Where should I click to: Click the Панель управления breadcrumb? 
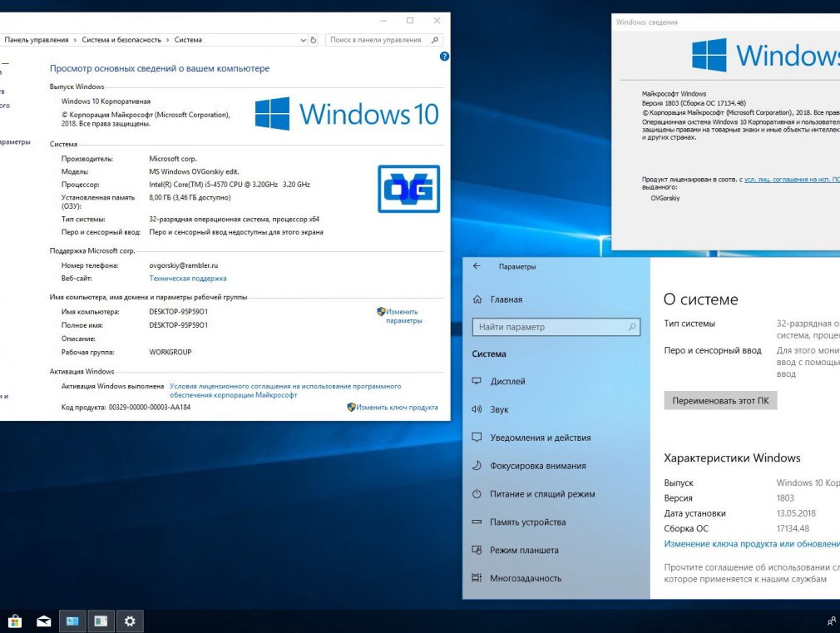pyautogui.click(x=37, y=40)
